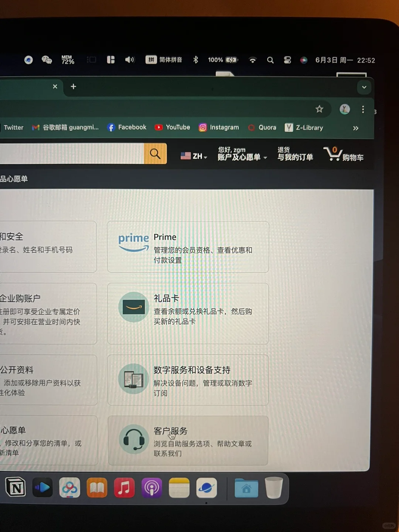Click the date and time 6月3日 周一 22:52
Image resolution: width=399 pixels, height=532 pixels.
tap(345, 60)
